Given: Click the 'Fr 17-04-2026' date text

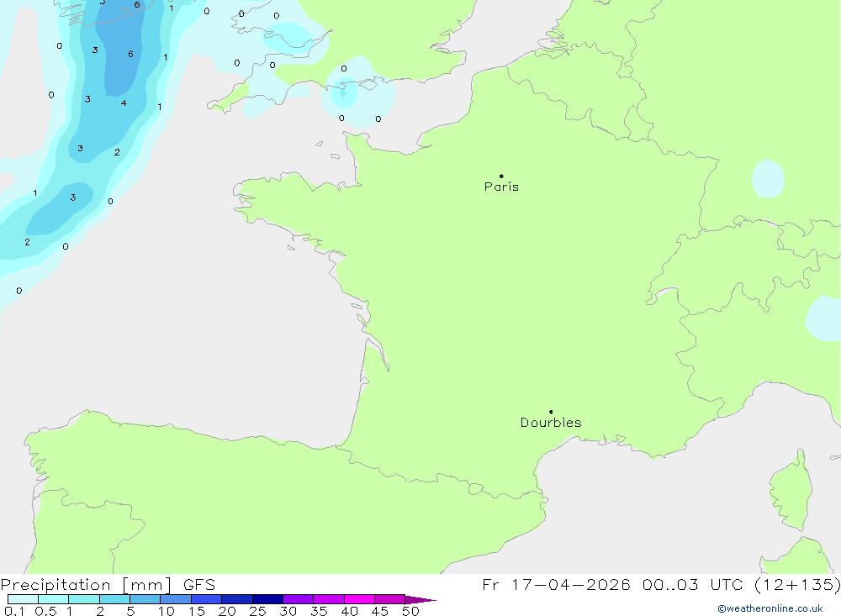Looking at the screenshot, I should [556, 585].
